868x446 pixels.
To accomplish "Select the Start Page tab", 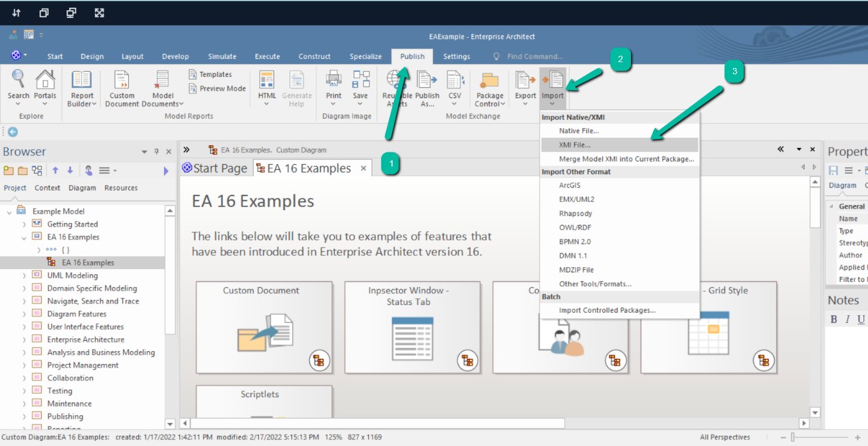I will coord(215,169).
